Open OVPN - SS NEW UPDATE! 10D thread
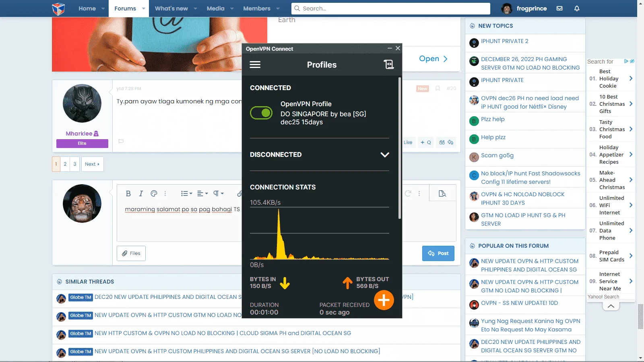This screenshot has height=362, width=644. [519, 303]
